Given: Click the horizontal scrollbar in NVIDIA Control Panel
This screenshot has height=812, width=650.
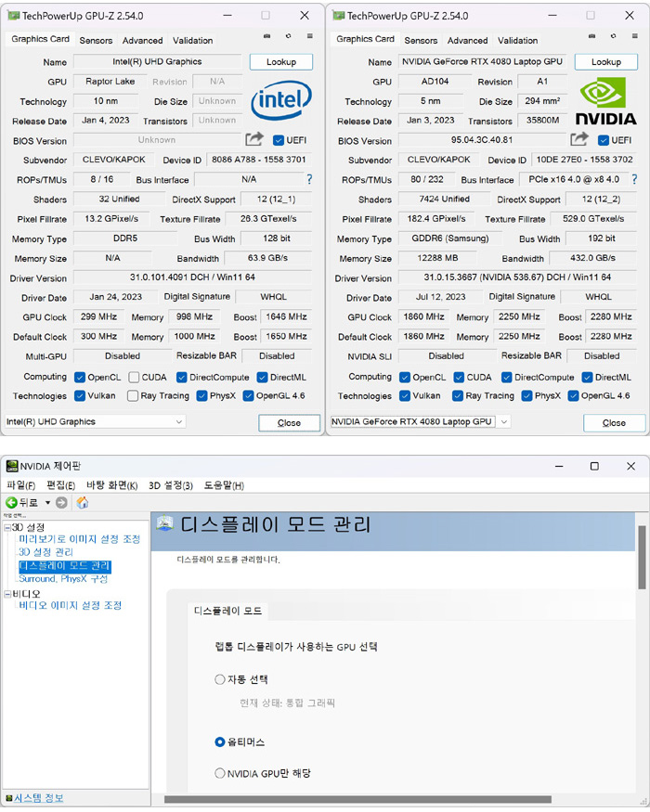Looking at the screenshot, I should 357,799.
